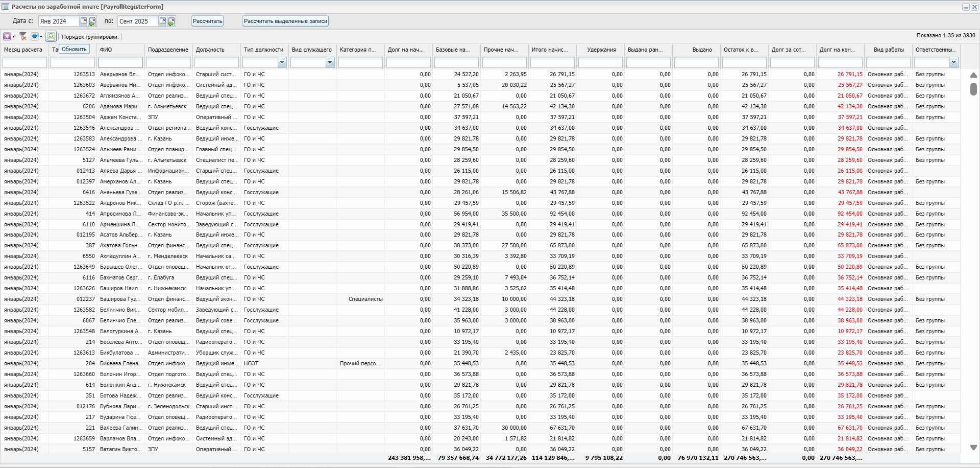This screenshot has height=468, width=980.
Task: Click Склад ГО р.п. ... department cell
Action: pyautogui.click(x=168, y=203)
